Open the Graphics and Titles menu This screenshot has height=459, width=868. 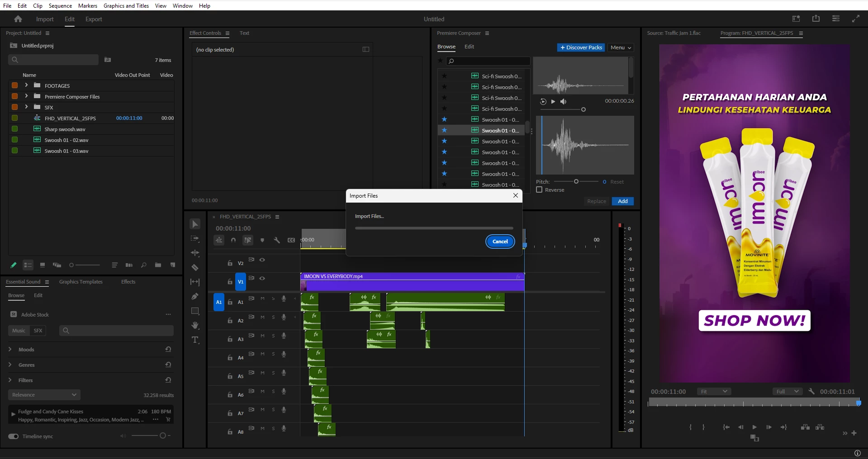click(x=126, y=5)
